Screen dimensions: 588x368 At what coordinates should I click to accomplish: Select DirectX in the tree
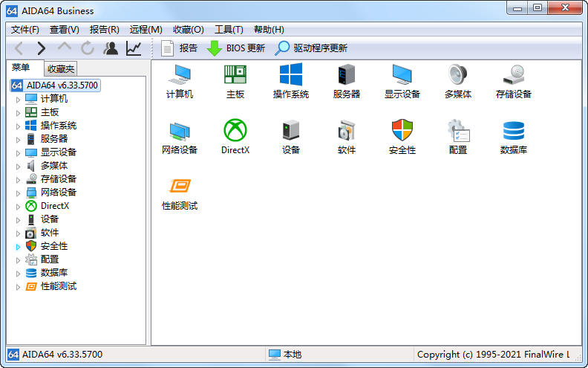pyautogui.click(x=48, y=206)
